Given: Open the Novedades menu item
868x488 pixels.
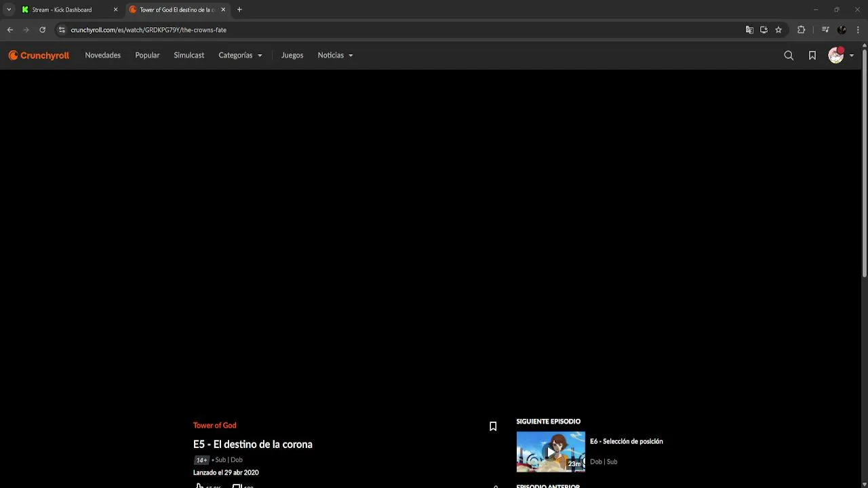Looking at the screenshot, I should 102,56.
